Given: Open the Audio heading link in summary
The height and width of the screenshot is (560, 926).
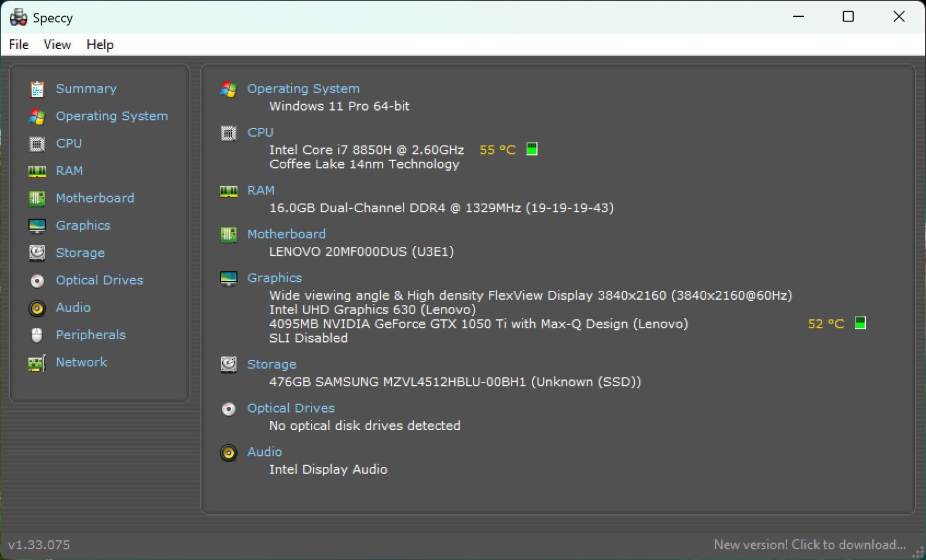Looking at the screenshot, I should 264,452.
